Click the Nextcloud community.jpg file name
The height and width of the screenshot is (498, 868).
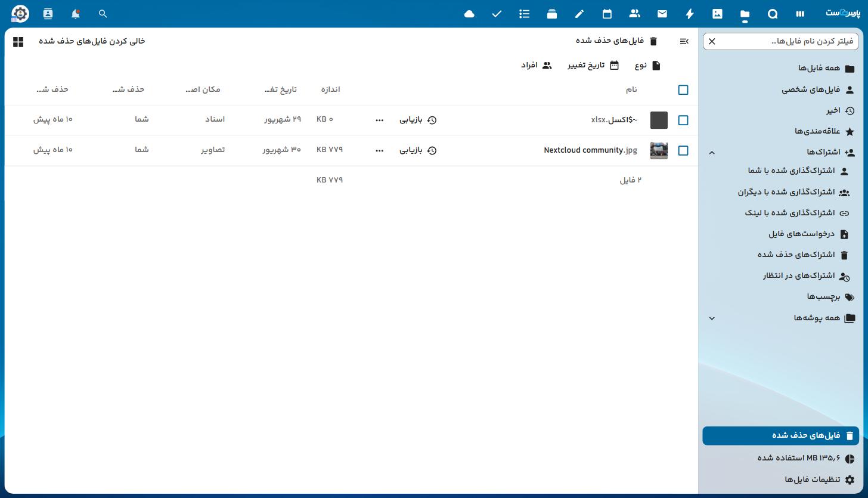coord(590,150)
